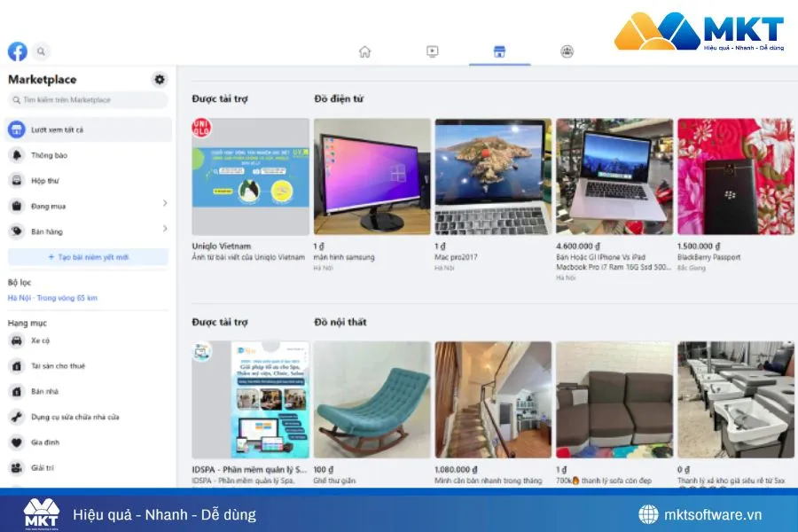798x532 pixels.
Task: Click Tạo bài niêm yết mới button
Action: point(86,256)
